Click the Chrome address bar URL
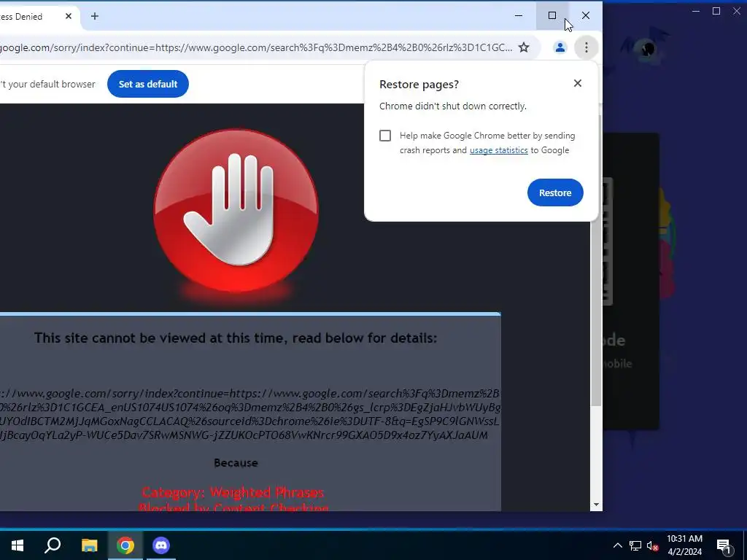The image size is (747, 560). click(x=256, y=47)
